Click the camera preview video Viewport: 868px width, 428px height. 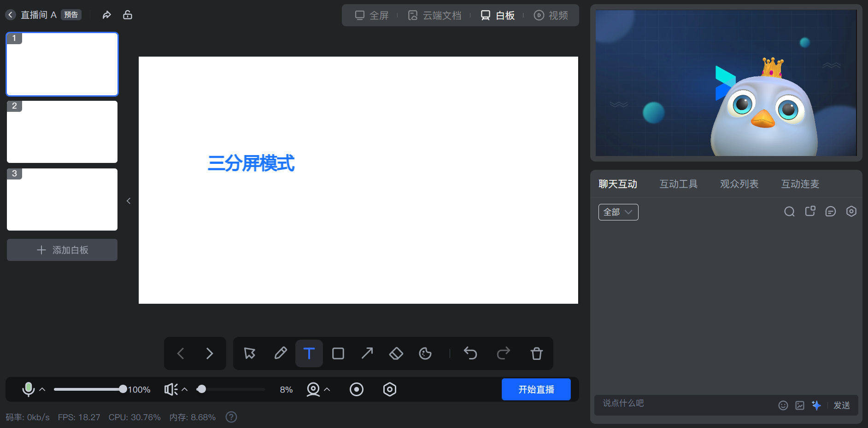(x=726, y=83)
